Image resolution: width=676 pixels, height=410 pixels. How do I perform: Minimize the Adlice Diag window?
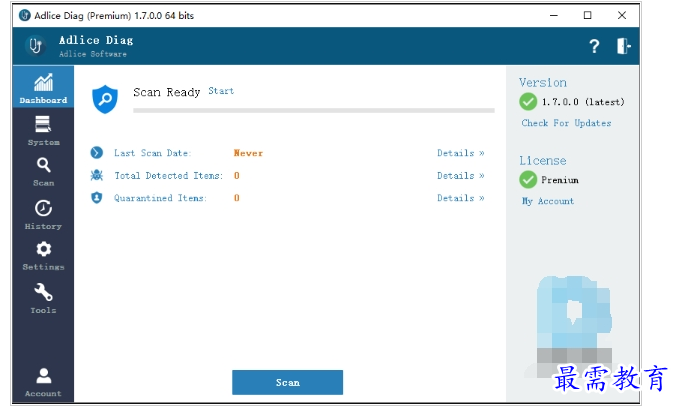(554, 16)
